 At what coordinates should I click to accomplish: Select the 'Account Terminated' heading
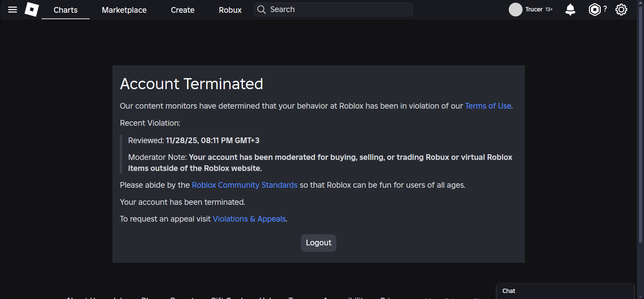coord(192,84)
